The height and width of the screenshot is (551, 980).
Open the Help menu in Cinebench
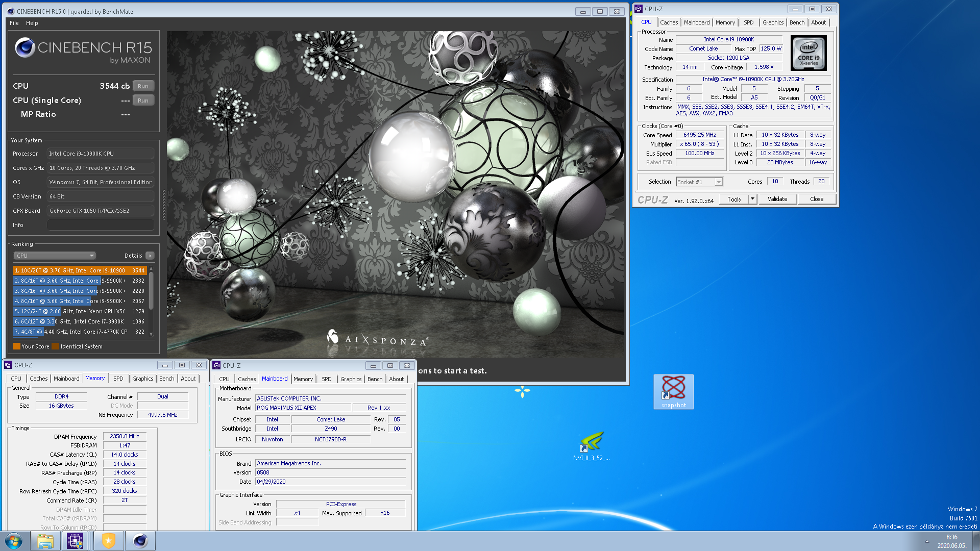32,23
